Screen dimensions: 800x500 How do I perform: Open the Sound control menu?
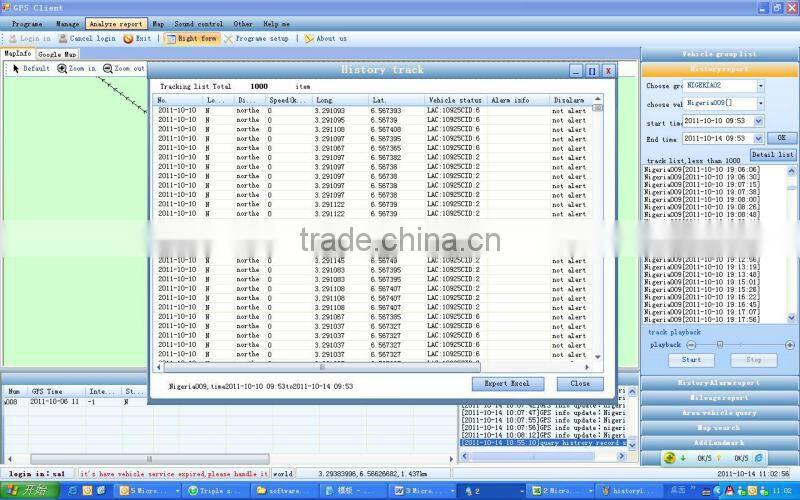(198, 24)
